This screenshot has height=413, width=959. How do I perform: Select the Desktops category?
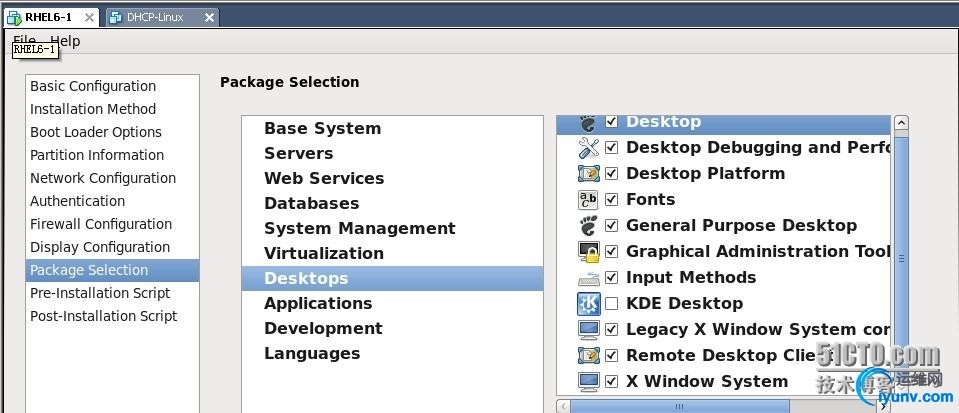coord(392,278)
